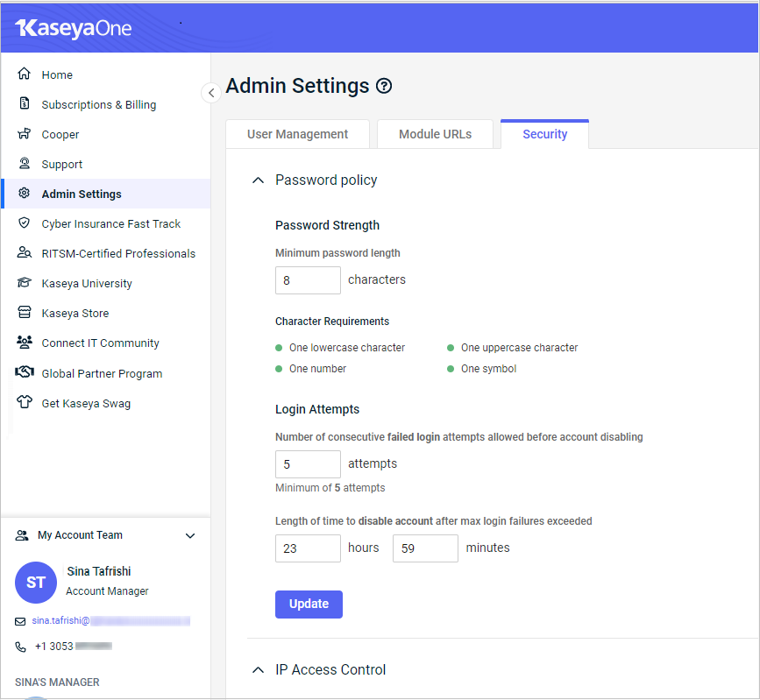Click the RITSM-Certified Professionals person icon
Viewport: 760px width, 700px height.
[x=25, y=252]
